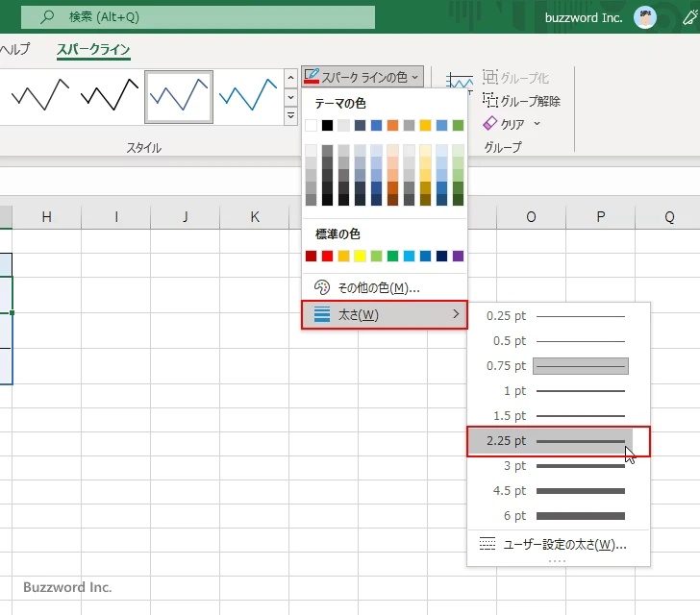Click the line weight icon beside 太さ

(x=322, y=314)
